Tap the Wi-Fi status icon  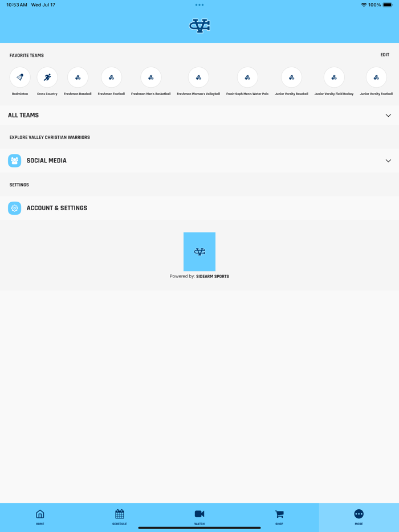(x=364, y=5)
